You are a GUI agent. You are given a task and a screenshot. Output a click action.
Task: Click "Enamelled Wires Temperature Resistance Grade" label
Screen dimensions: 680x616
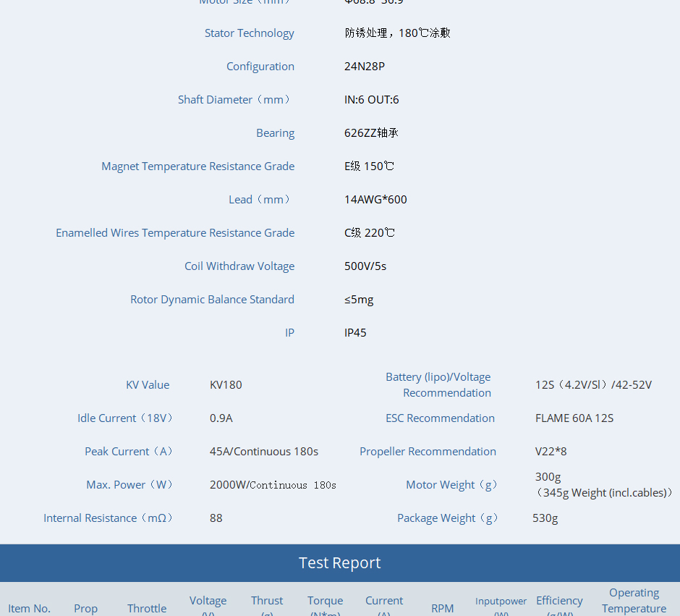(x=175, y=233)
